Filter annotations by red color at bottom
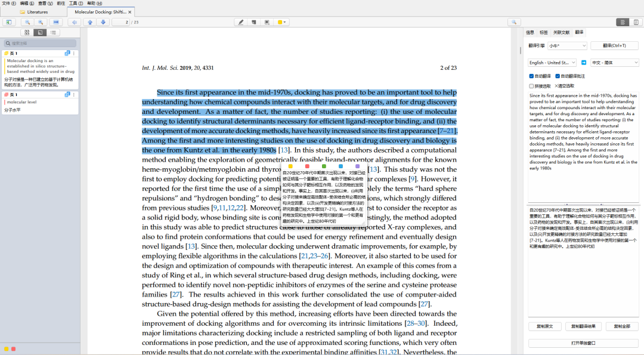This screenshot has height=355, width=644. point(13,349)
